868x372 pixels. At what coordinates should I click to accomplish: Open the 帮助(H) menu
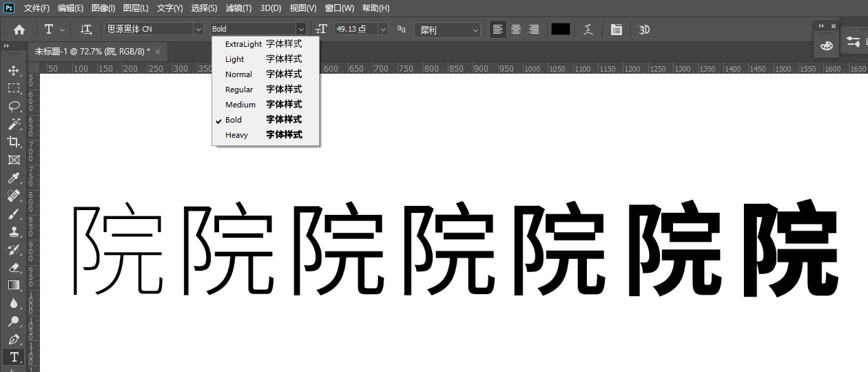[375, 8]
